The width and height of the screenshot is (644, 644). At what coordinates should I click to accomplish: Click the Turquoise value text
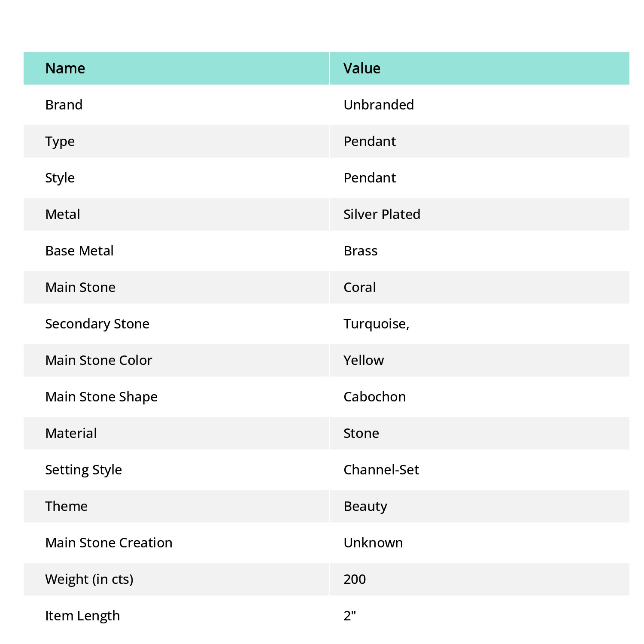point(376,324)
